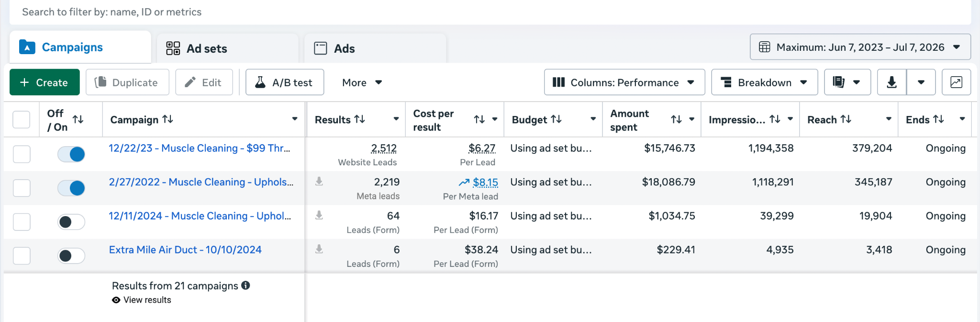Screen dimensions: 980x322
Task: Select checkbox for 12/22/23 Muscle Cleaning campaign
Action: [x=22, y=154]
